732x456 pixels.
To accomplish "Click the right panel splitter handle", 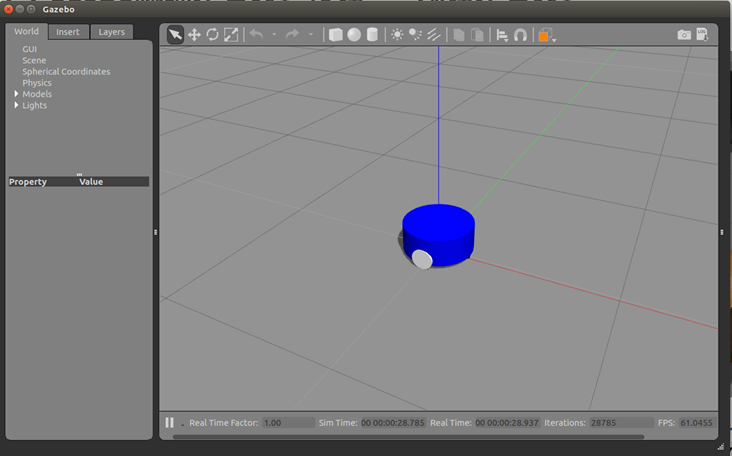I will coord(722,232).
